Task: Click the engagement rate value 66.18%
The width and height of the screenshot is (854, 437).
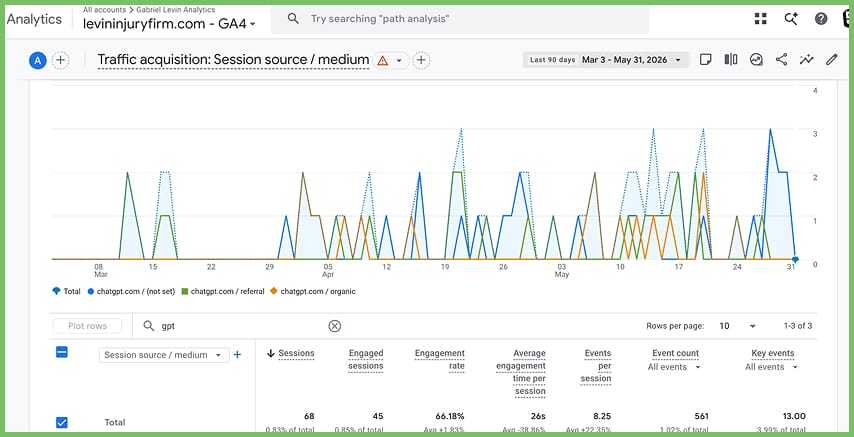Action: pos(450,416)
